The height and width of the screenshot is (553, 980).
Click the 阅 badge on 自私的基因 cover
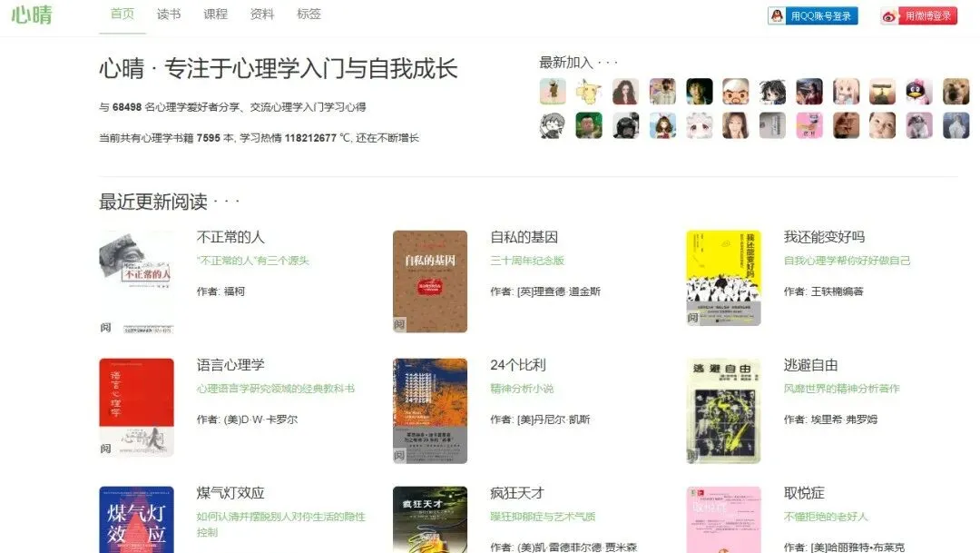pos(399,325)
